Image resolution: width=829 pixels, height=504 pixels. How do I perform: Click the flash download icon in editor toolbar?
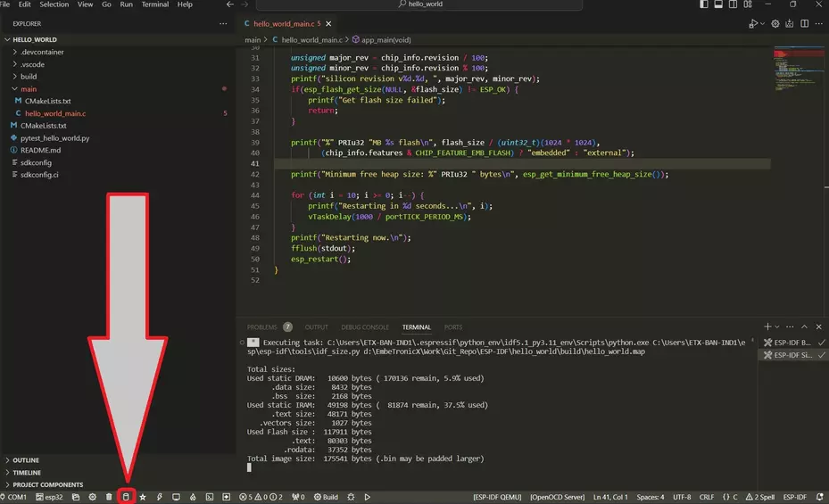coord(790,24)
